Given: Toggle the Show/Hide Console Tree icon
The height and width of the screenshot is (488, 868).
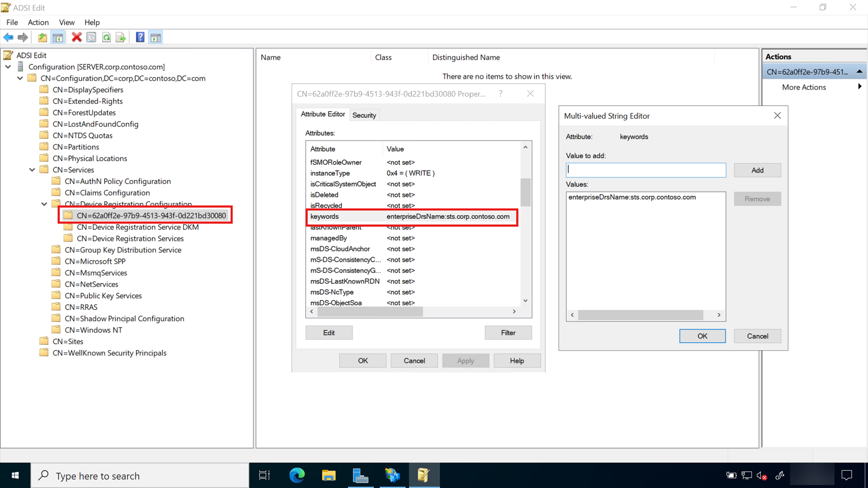Looking at the screenshot, I should pyautogui.click(x=58, y=38).
